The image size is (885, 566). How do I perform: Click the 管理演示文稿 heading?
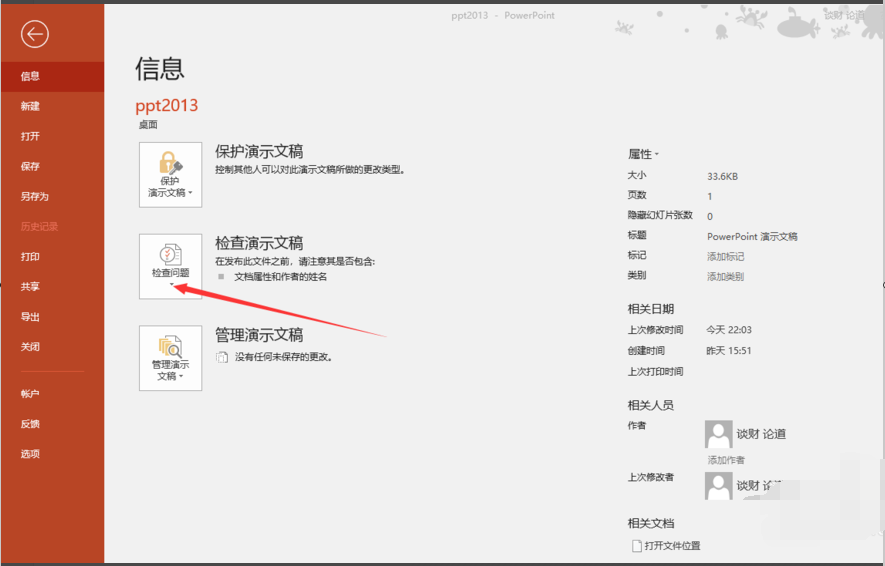click(x=259, y=335)
